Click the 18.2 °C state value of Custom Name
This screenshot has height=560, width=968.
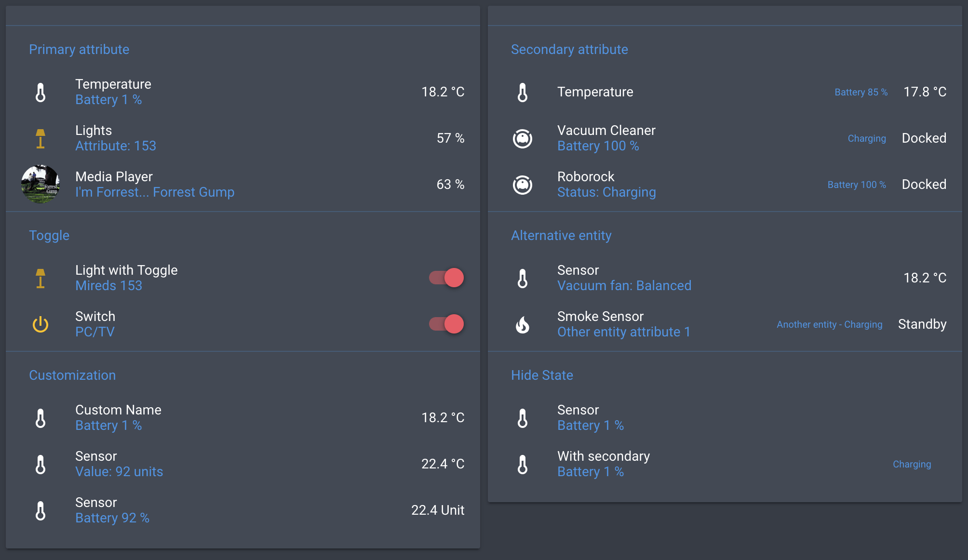443,417
